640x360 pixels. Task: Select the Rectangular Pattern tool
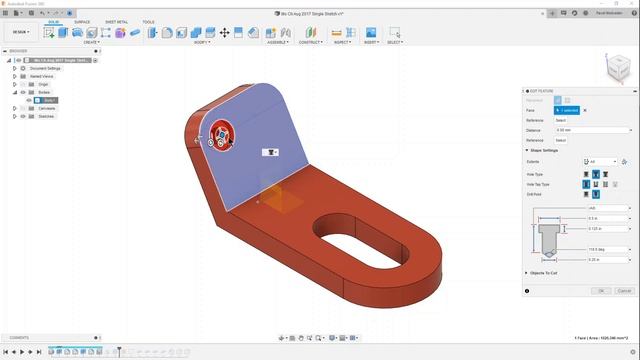pos(106,33)
